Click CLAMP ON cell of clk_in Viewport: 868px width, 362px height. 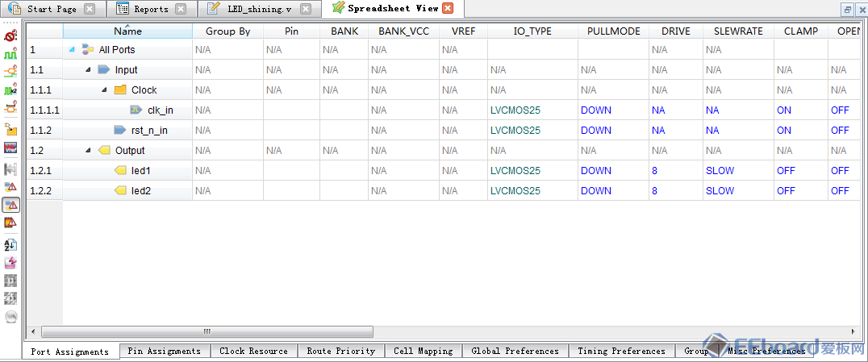801,110
